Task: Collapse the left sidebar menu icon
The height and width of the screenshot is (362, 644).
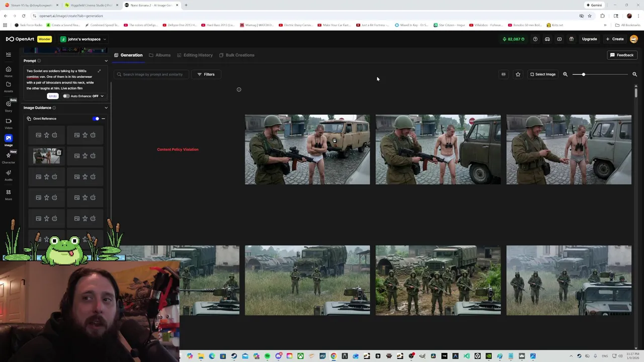Action: pyautogui.click(x=9, y=54)
